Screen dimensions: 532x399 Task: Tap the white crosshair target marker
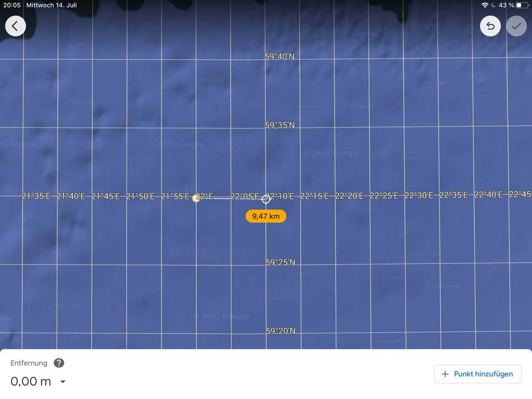[266, 199]
